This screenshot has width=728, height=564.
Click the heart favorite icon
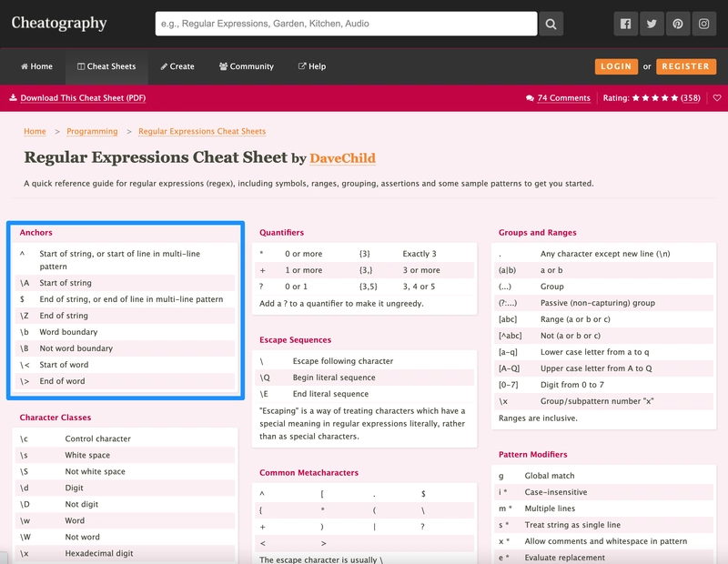(717, 98)
